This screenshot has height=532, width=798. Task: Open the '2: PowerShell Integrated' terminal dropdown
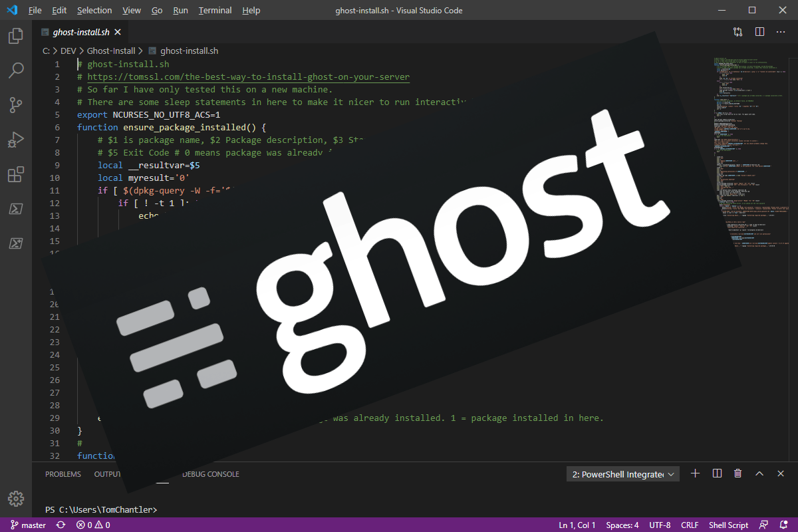click(622, 473)
